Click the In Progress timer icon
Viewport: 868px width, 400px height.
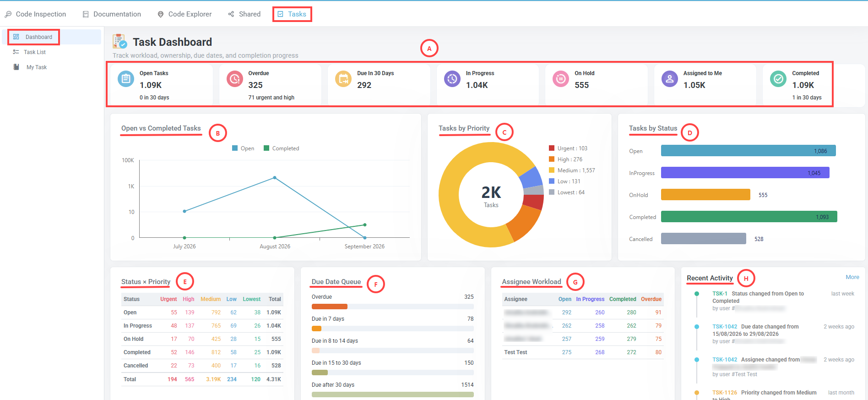point(452,79)
